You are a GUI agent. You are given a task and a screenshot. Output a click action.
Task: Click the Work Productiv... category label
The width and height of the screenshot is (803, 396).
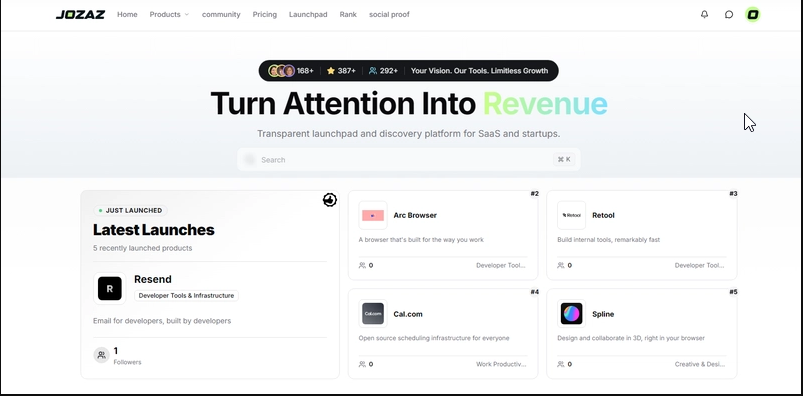[x=501, y=364]
